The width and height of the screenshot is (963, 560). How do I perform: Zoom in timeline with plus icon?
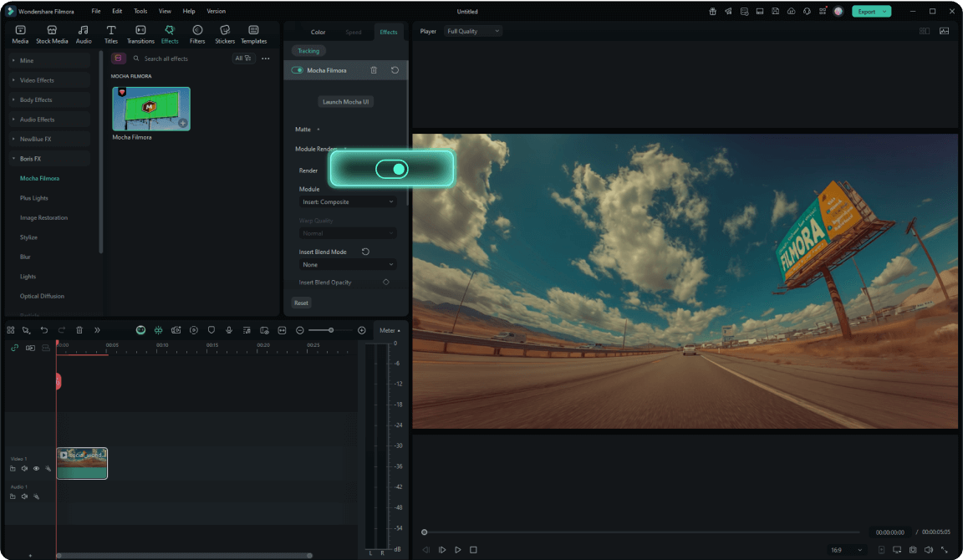click(362, 330)
